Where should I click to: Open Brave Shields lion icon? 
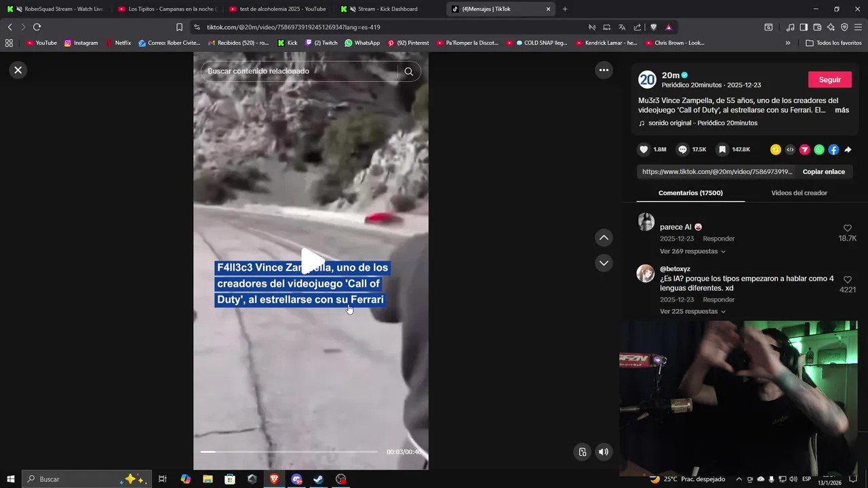[x=654, y=27]
